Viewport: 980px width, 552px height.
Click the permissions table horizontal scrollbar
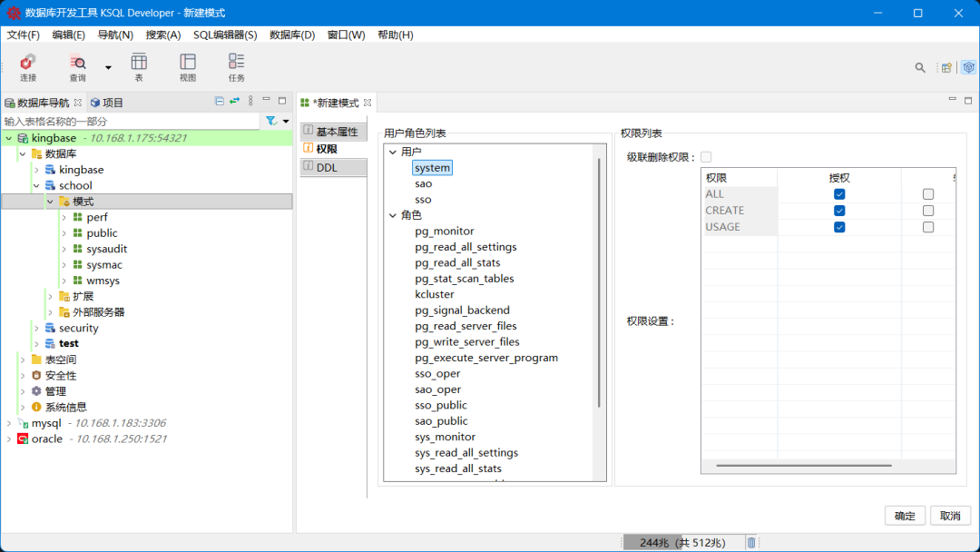click(x=804, y=465)
